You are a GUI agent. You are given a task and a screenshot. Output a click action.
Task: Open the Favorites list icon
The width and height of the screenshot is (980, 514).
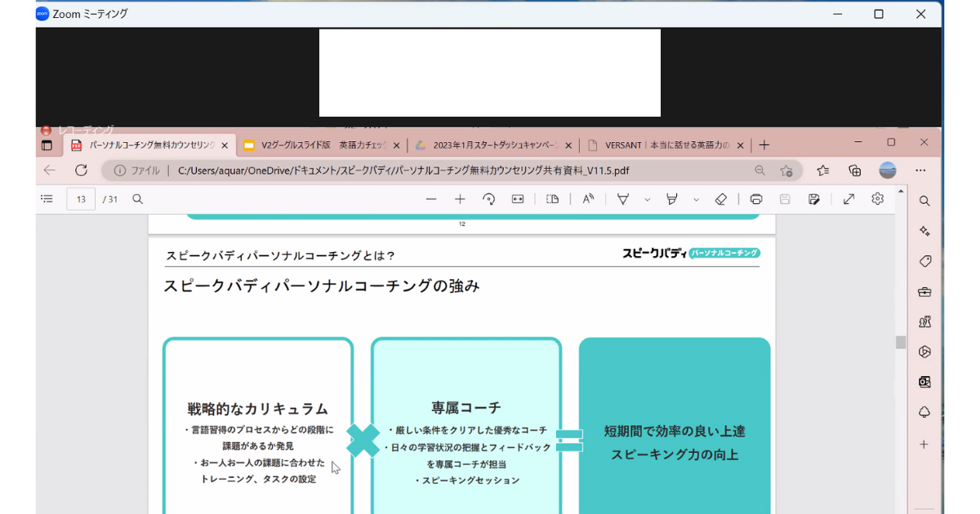tap(823, 171)
